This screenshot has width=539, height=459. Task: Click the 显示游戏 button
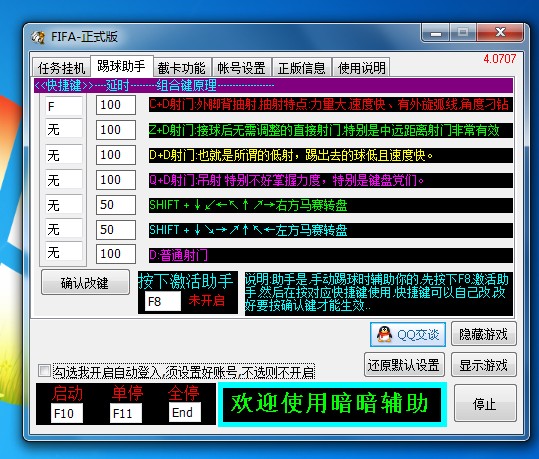pos(483,365)
